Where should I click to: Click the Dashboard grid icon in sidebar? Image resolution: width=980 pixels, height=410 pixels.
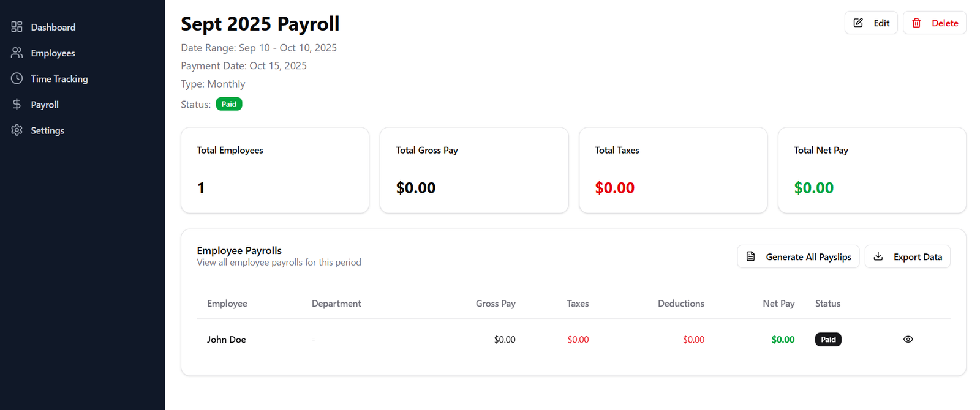[x=17, y=27]
